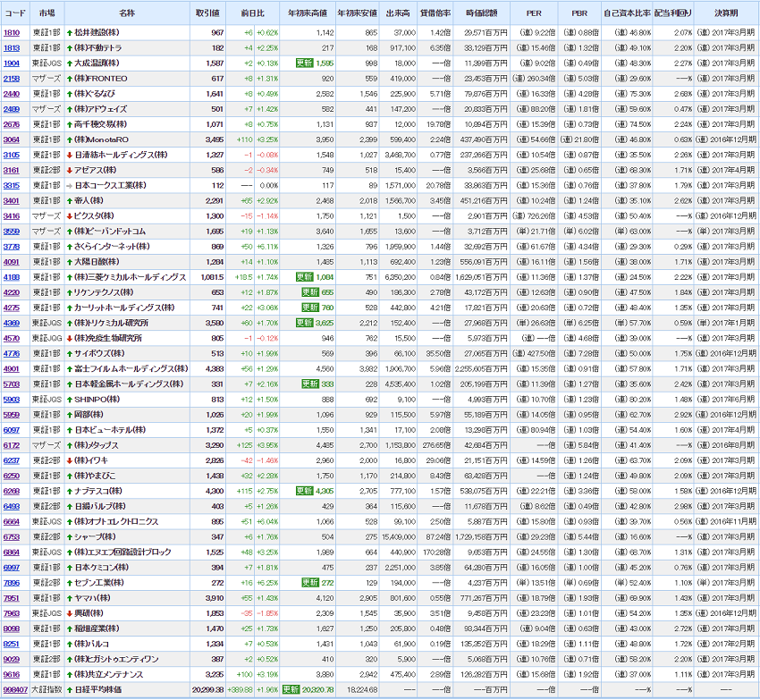Viewport: 760px width, 700px height.
Task: Click the green up arrow beside ヤマハ(株)
Action: coord(70,598)
